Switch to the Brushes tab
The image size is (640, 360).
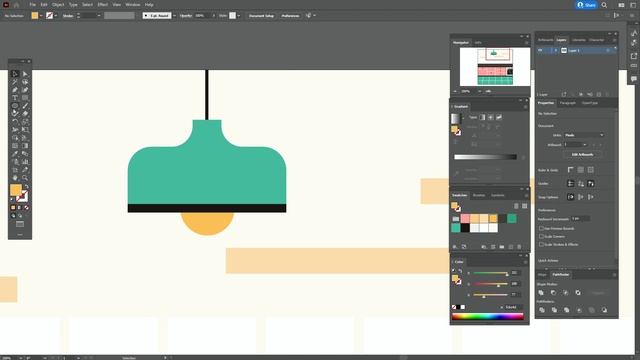[479, 196]
